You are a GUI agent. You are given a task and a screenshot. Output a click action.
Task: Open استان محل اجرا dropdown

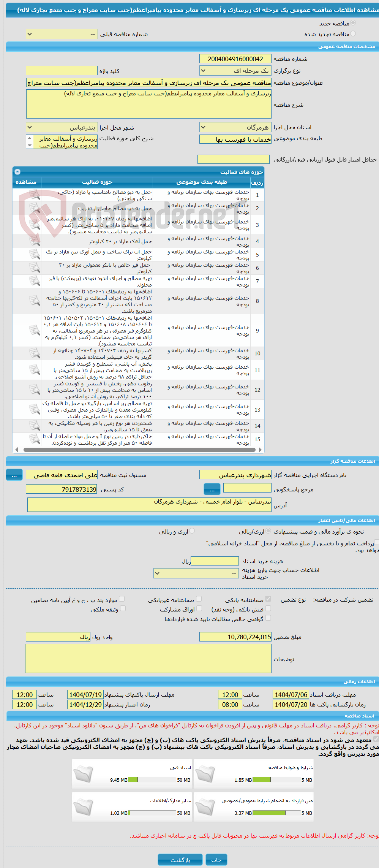[x=235, y=127]
